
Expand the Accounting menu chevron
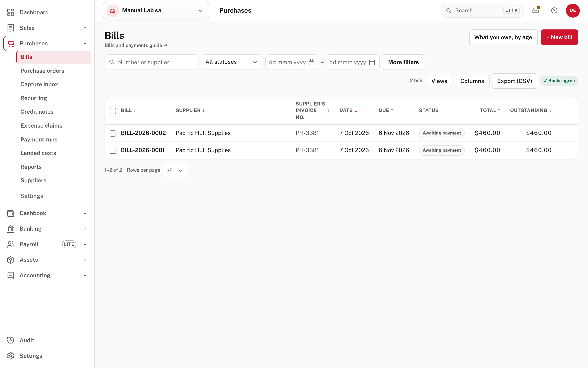(x=85, y=276)
